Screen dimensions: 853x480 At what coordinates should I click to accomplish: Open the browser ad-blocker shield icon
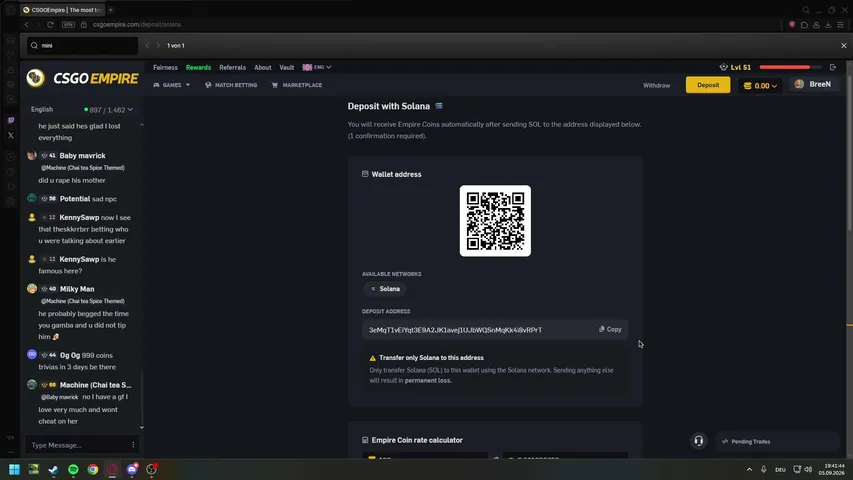click(792, 24)
